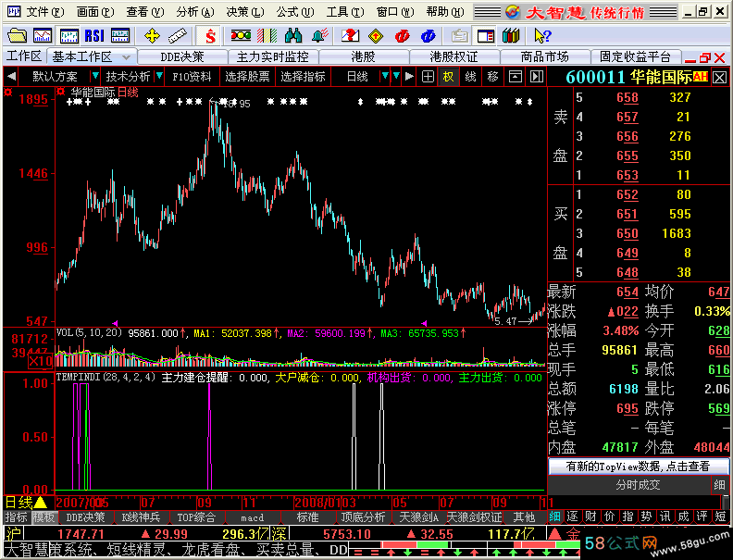
Task: Switch to the 势 trend panel tab
Action: click(646, 516)
